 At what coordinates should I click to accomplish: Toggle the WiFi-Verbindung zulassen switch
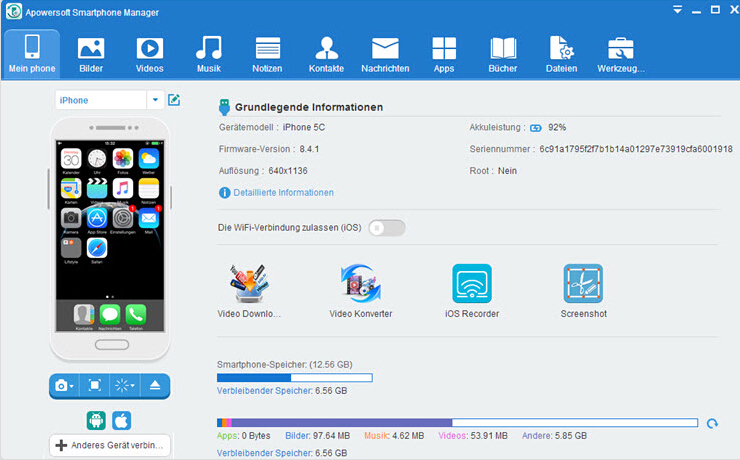387,228
